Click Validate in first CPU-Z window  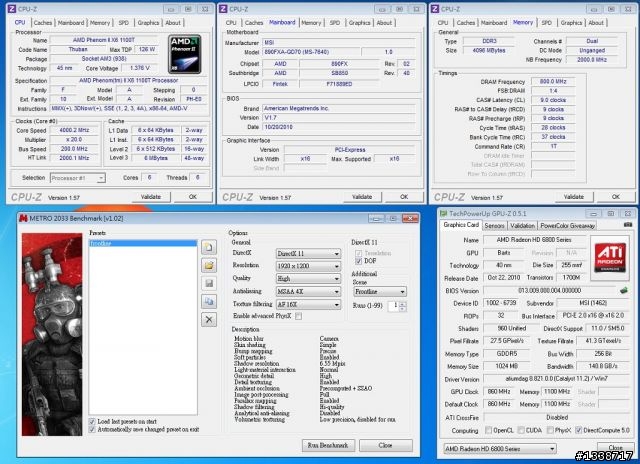151,197
